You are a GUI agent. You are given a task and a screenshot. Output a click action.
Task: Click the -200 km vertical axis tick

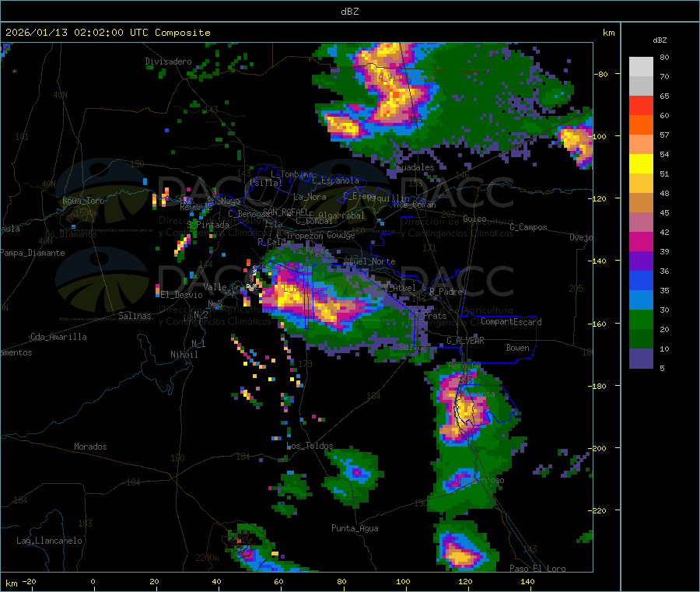597,448
